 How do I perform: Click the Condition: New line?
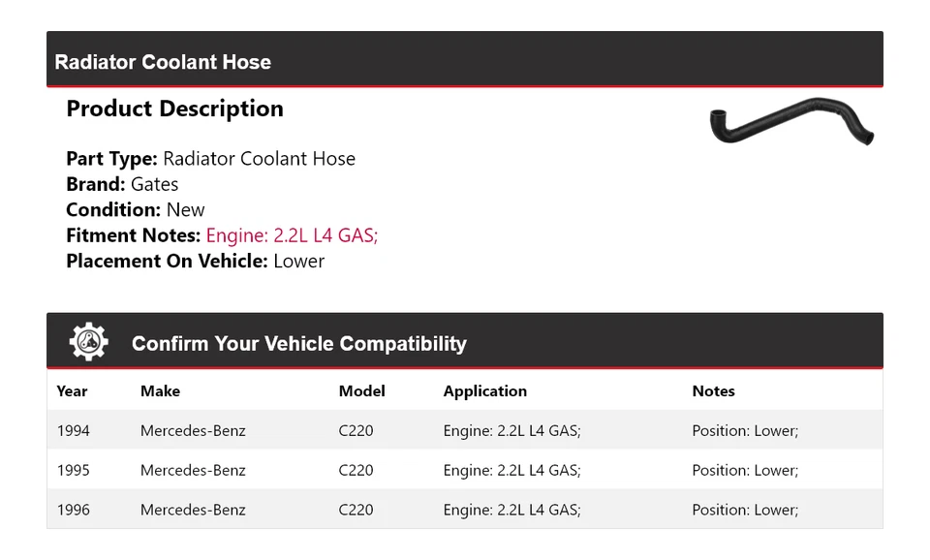135,210
